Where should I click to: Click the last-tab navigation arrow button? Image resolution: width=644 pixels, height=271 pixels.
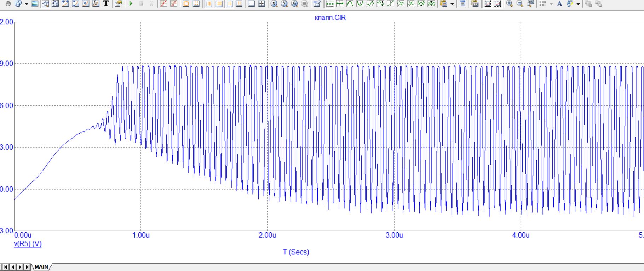28,267
